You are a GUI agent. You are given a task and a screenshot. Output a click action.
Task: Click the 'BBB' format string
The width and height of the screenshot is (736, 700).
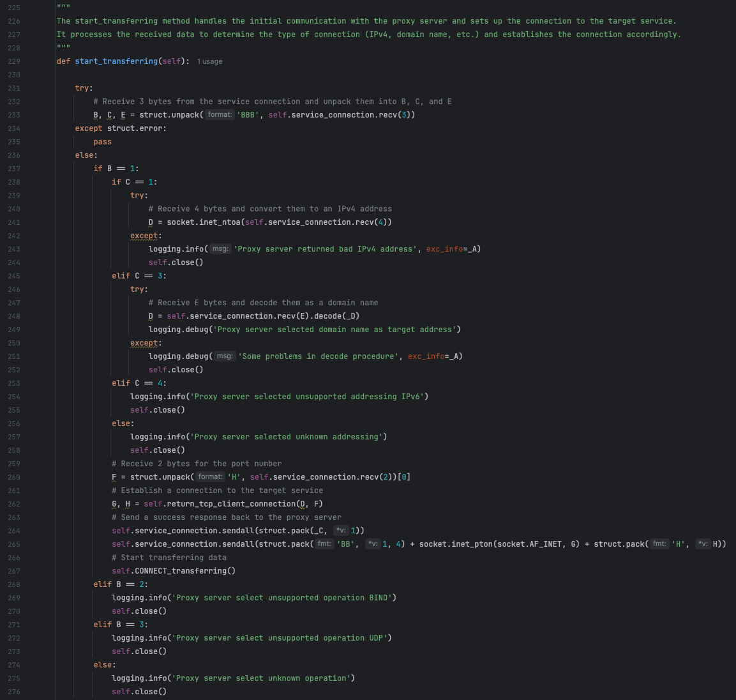[248, 115]
